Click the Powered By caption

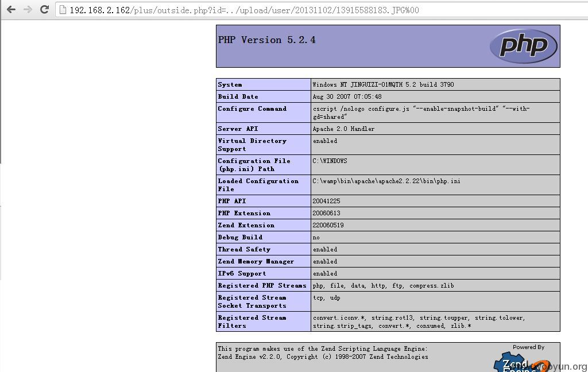click(528, 347)
